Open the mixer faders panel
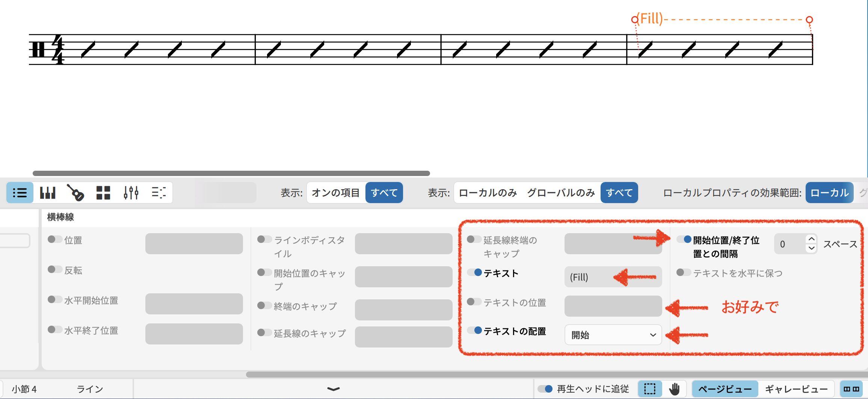The height and width of the screenshot is (399, 868). (x=131, y=193)
